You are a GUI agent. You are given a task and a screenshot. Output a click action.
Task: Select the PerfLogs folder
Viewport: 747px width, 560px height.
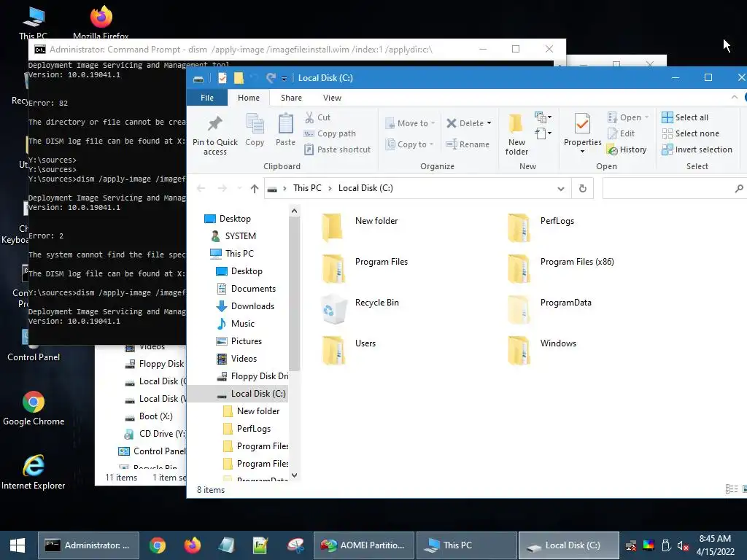541,227
